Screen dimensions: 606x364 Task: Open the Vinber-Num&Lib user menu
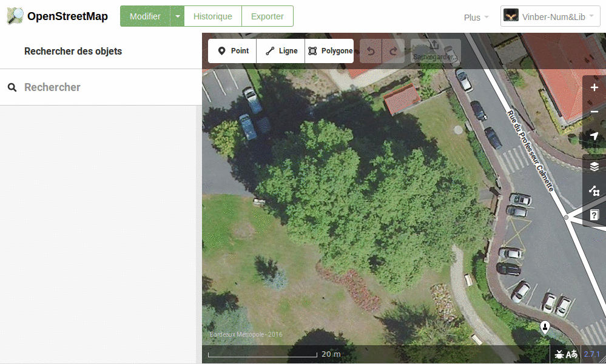pyautogui.click(x=550, y=16)
